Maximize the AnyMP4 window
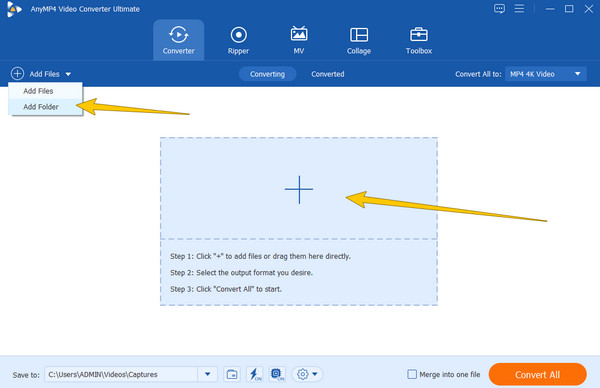 (569, 8)
